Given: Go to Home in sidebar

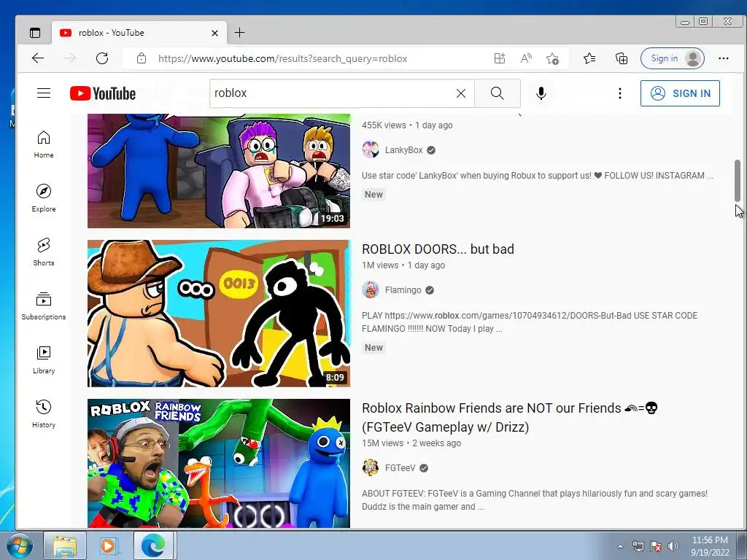Looking at the screenshot, I should coord(44,144).
